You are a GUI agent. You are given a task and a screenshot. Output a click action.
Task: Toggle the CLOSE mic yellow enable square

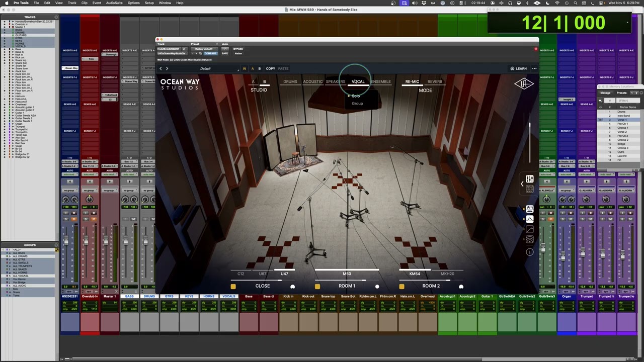(x=233, y=287)
